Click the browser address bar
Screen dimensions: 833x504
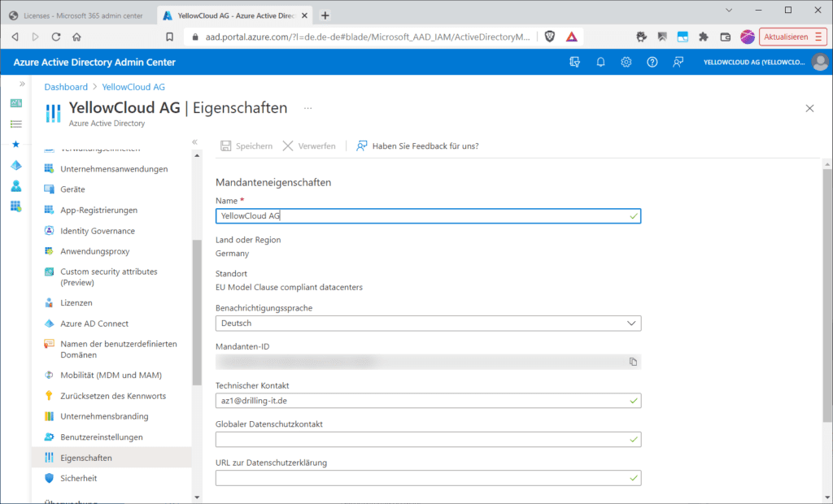[367, 37]
